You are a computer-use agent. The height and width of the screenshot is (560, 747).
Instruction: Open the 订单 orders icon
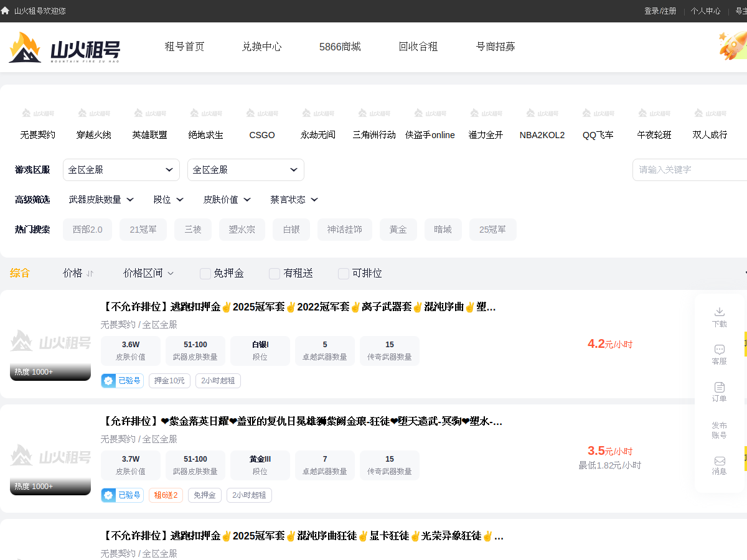[x=720, y=387]
